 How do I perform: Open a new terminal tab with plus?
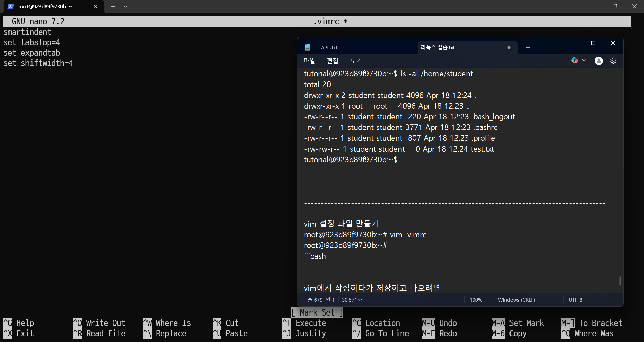[x=113, y=6]
